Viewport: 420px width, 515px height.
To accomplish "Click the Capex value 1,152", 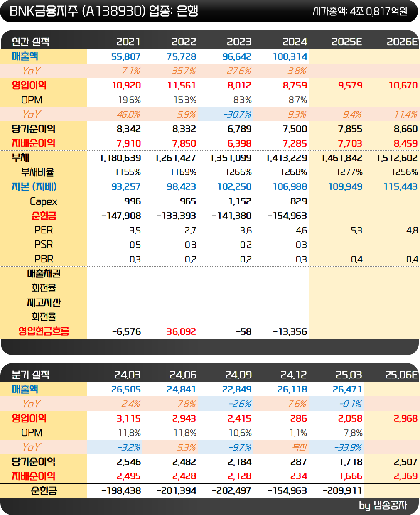I will [x=240, y=201].
